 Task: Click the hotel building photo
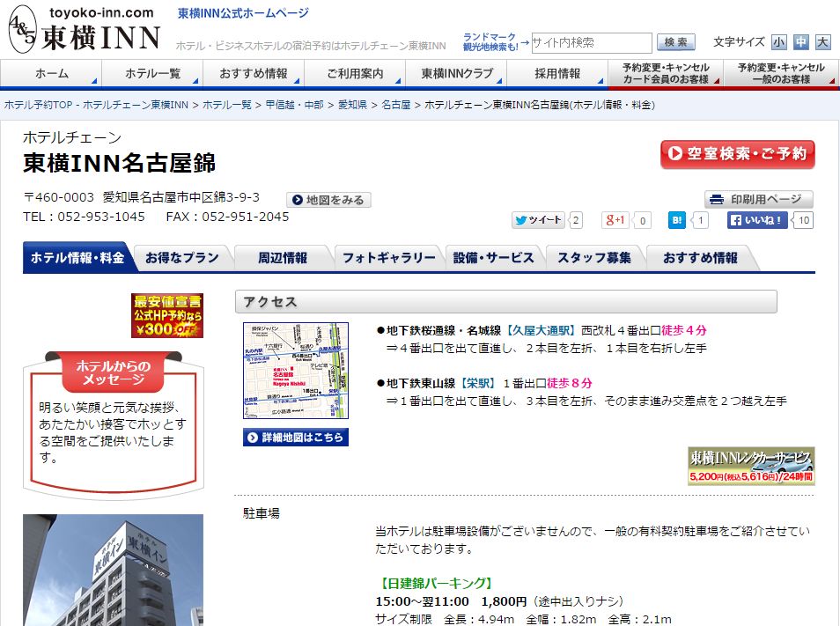(x=113, y=570)
